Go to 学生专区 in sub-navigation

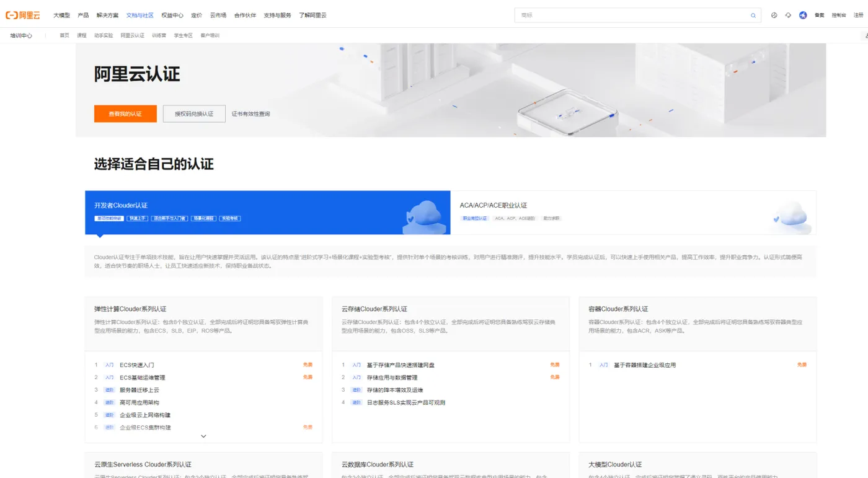pos(183,36)
